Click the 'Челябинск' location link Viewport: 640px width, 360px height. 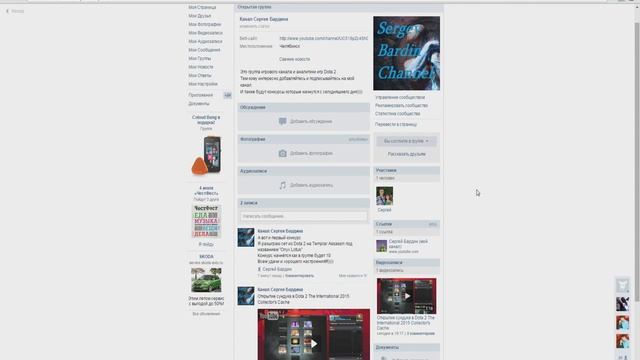click(289, 46)
